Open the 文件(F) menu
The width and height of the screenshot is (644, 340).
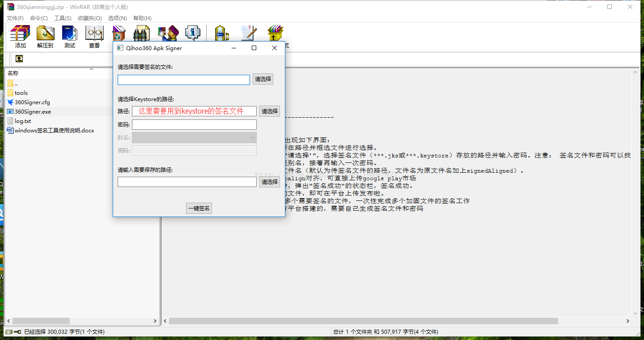click(x=15, y=18)
